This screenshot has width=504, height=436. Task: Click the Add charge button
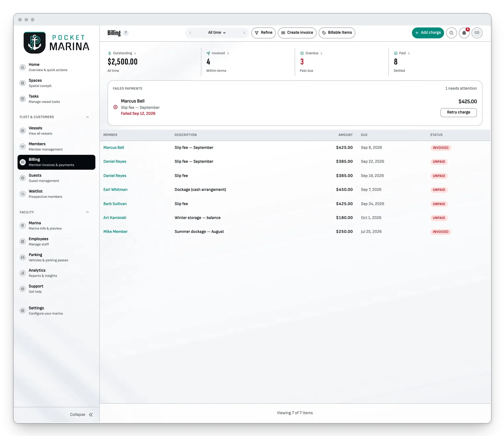(x=428, y=33)
